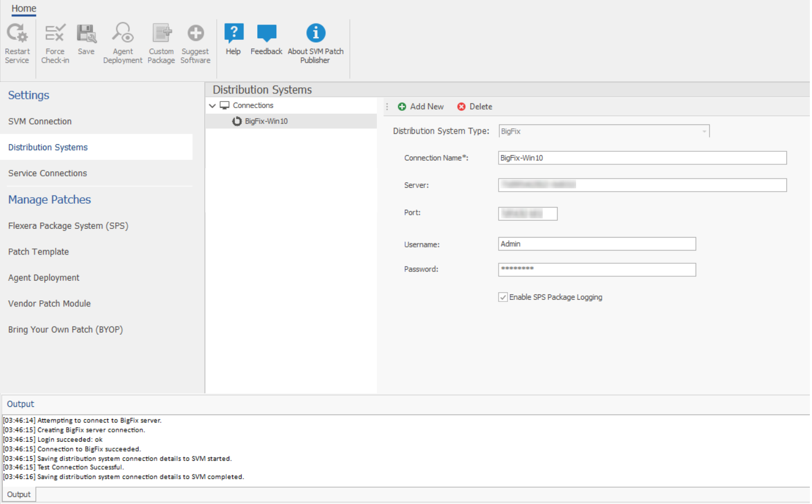This screenshot has width=812, height=504.
Task: Open Help from the ribbon
Action: pos(233,34)
